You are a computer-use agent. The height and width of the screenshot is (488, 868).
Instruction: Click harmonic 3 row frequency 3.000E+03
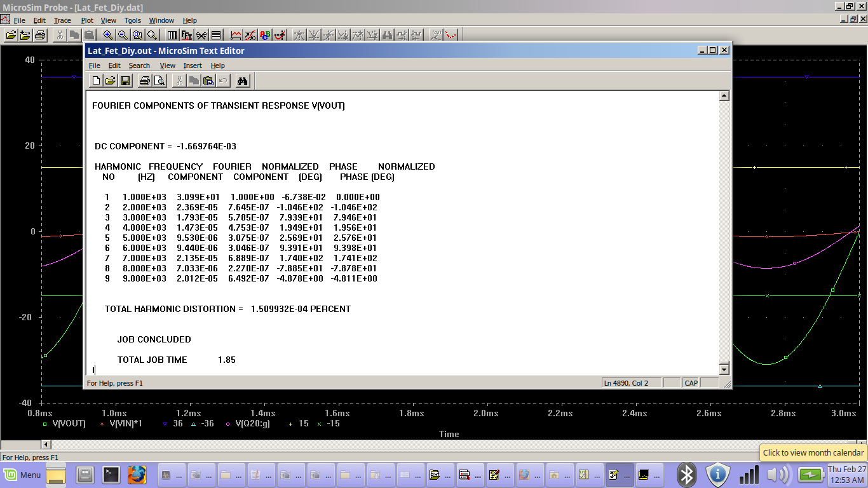click(144, 217)
